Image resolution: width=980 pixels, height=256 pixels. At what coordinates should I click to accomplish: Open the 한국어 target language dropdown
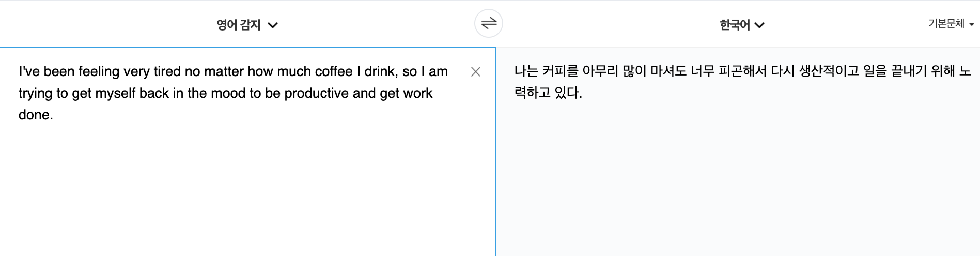pyautogui.click(x=742, y=25)
